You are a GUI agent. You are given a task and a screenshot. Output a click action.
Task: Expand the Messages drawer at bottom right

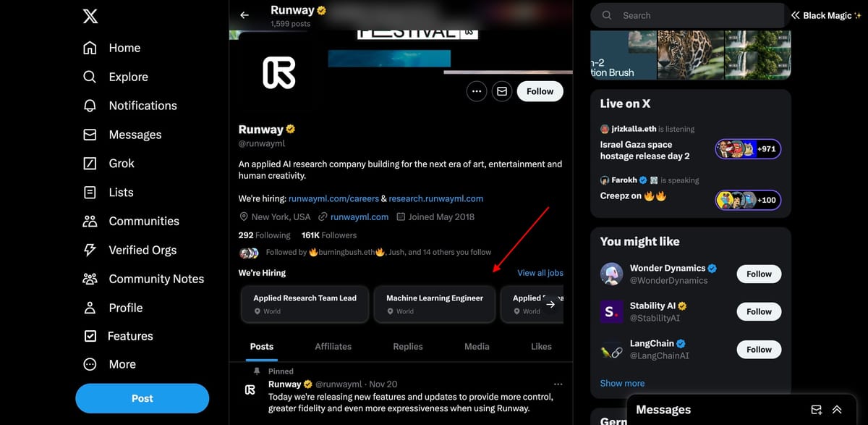pos(836,409)
